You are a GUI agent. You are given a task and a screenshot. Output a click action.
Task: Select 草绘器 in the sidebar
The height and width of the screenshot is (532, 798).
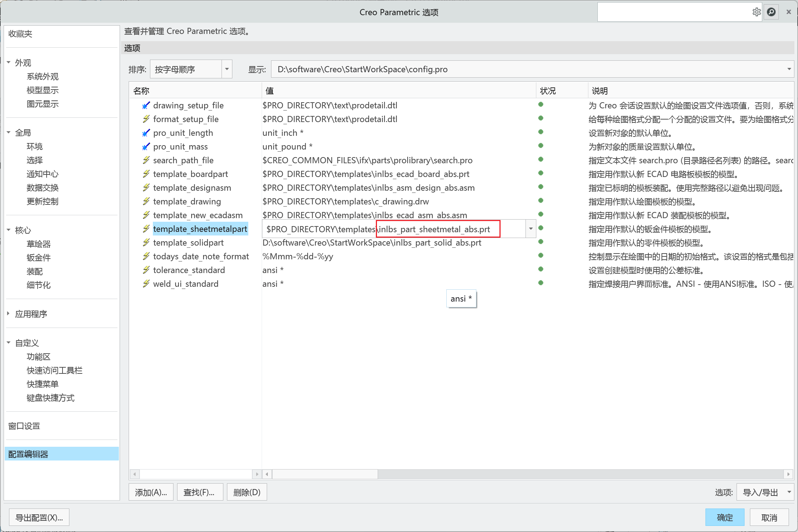pos(39,244)
